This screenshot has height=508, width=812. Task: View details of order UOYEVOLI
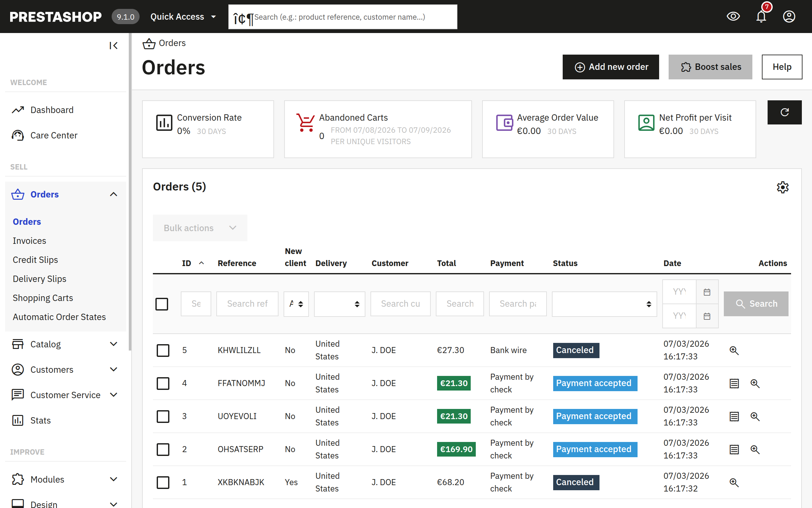755,416
